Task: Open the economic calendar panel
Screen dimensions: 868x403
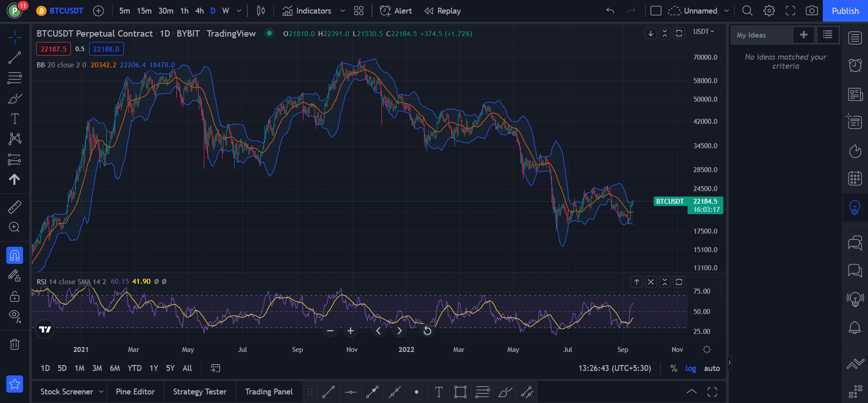Action: [x=855, y=178]
